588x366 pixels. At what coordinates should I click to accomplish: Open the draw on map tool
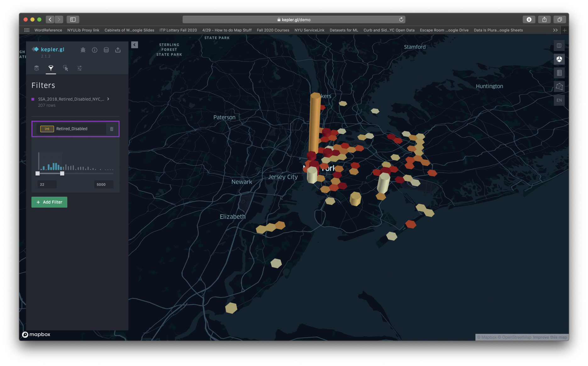(x=559, y=87)
